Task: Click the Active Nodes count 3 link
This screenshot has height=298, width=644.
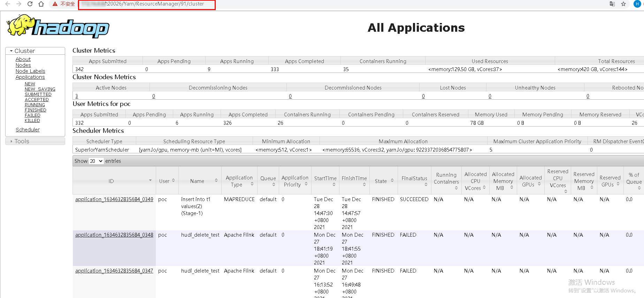Action: (x=77, y=96)
